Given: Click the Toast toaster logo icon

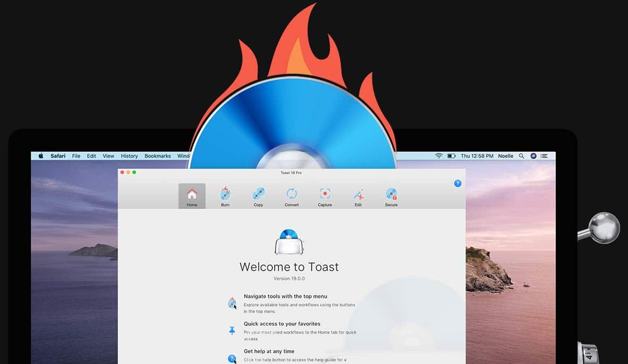Looking at the screenshot, I should pyautogui.click(x=289, y=242).
